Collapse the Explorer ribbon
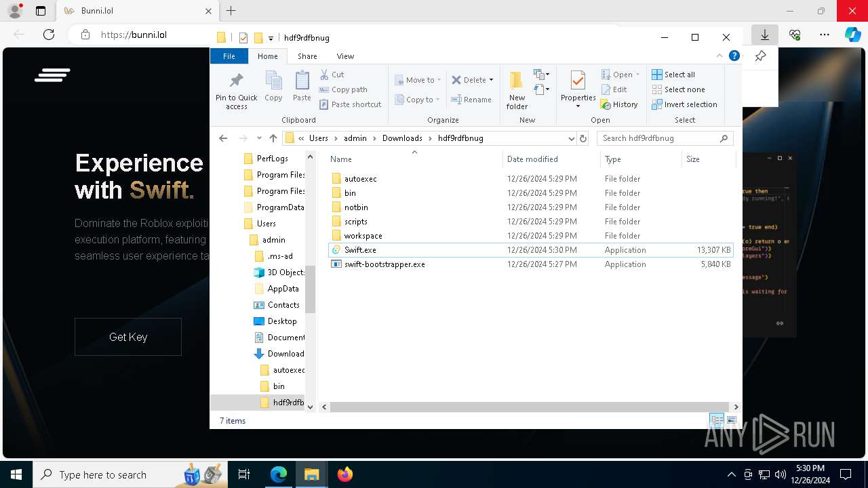The height and width of the screenshot is (488, 868). tap(719, 56)
